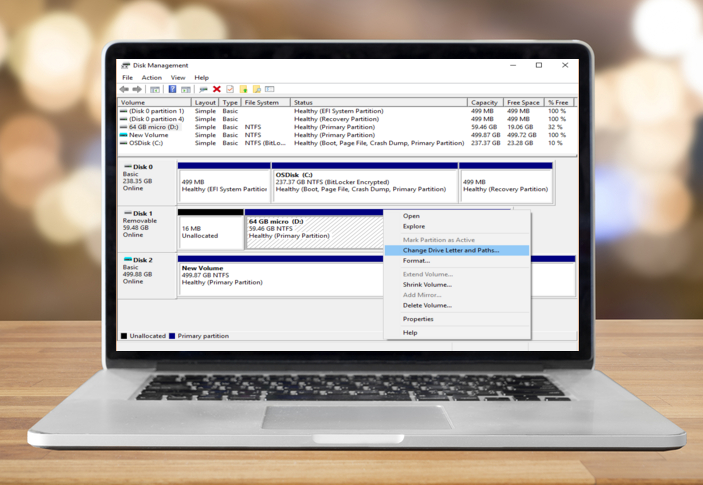Click the Properties checkmark toolbar icon

click(230, 89)
